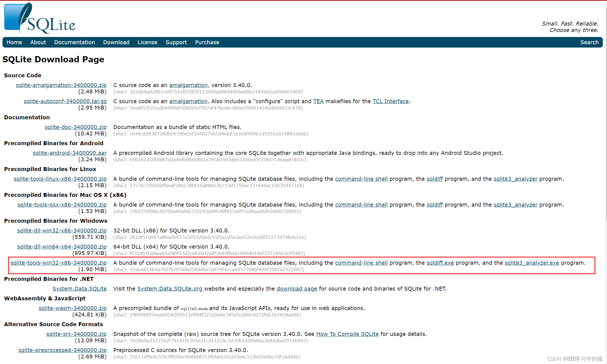This screenshot has width=607, height=364.
Task: Download sqlite-tools-win32-x86-3400000.zip
Action: tap(58, 263)
